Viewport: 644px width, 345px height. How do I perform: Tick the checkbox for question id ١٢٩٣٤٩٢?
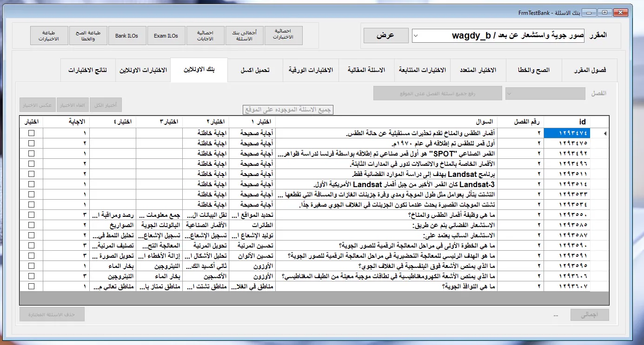tap(31, 154)
